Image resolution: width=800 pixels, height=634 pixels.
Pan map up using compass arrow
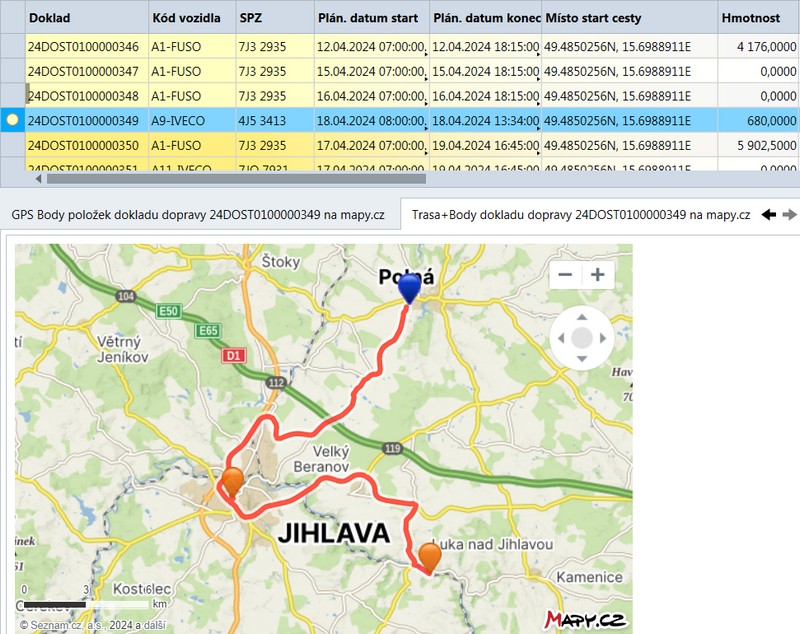(582, 317)
